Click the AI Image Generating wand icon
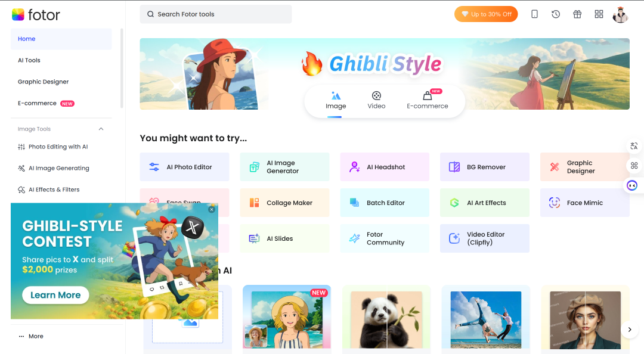The height and width of the screenshot is (354, 644). tap(21, 168)
